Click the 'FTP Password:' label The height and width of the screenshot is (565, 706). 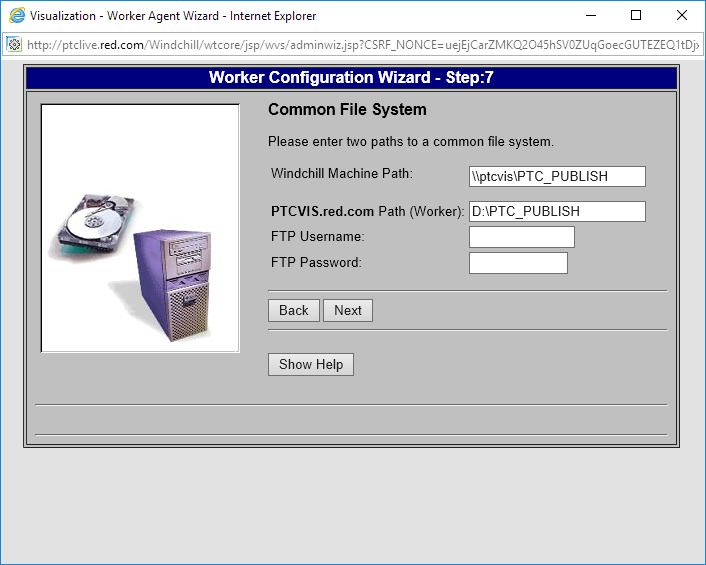[316, 262]
